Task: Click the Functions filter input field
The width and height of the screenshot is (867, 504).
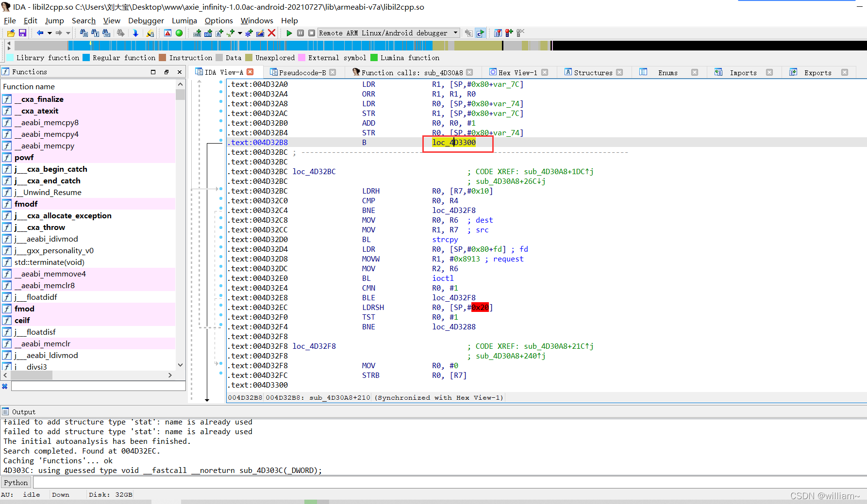Action: 99,386
